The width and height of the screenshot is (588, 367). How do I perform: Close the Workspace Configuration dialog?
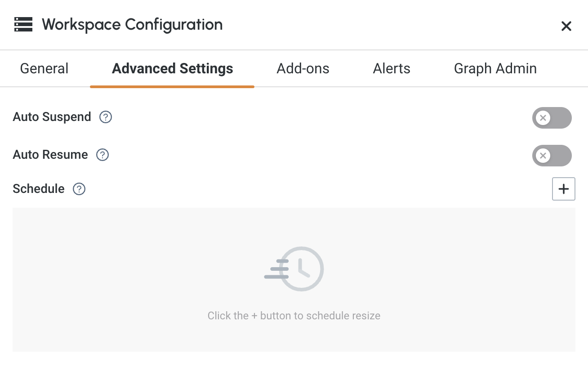coord(566,26)
